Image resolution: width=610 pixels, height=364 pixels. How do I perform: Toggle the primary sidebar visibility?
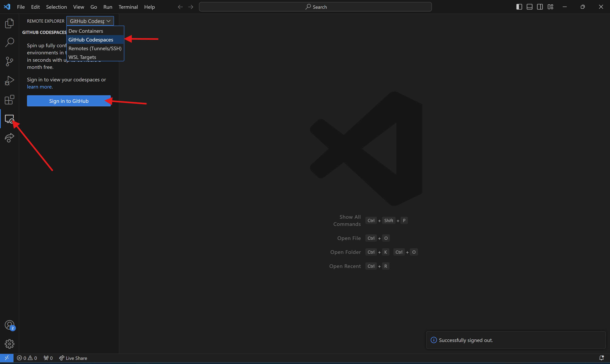(x=519, y=7)
